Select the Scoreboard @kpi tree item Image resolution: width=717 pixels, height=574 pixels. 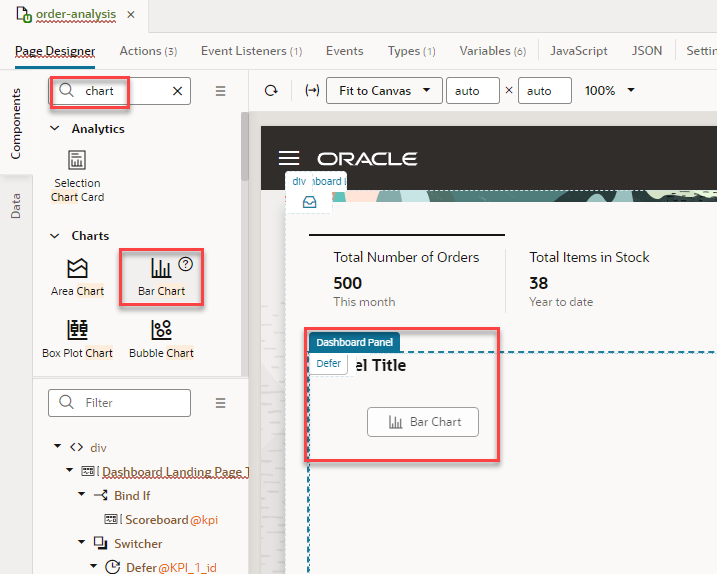tap(161, 520)
